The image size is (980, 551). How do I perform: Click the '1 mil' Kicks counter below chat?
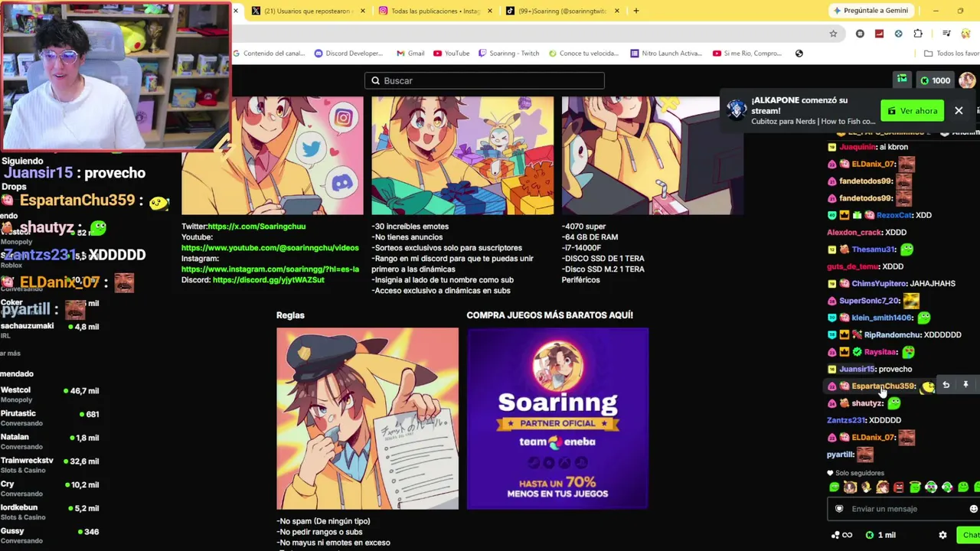(x=880, y=535)
